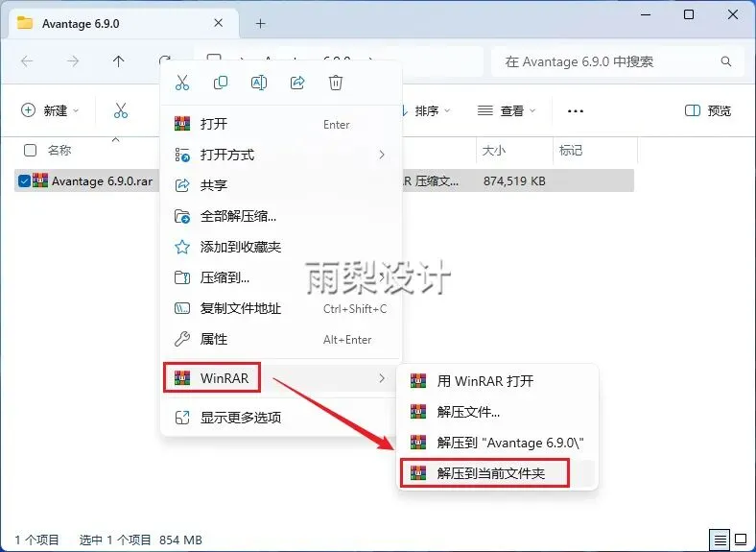
Task: Click the Avantage 6.9.0.rar file icon
Action: point(40,180)
